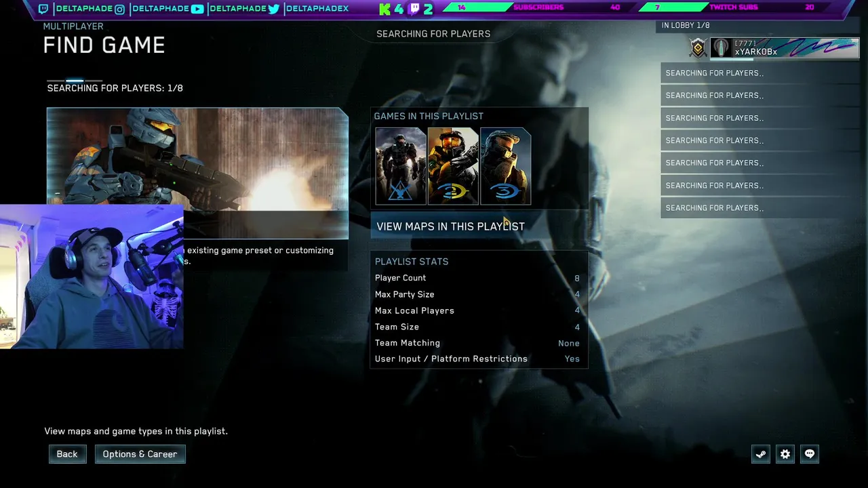Click the Games In This Playlist heading

tap(429, 116)
